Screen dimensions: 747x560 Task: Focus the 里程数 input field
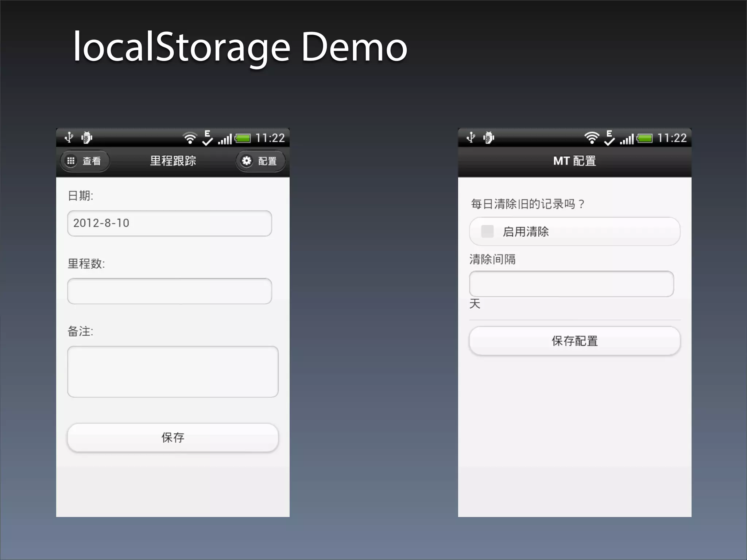(170, 291)
